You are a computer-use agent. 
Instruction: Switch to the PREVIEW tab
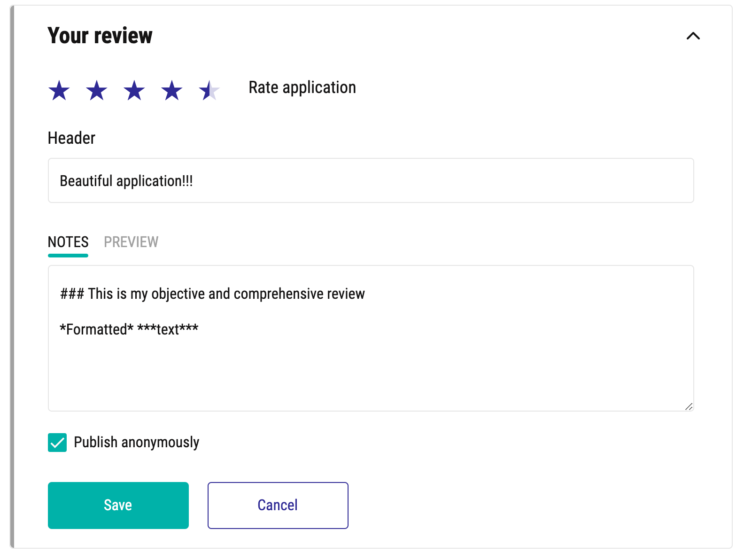131,242
